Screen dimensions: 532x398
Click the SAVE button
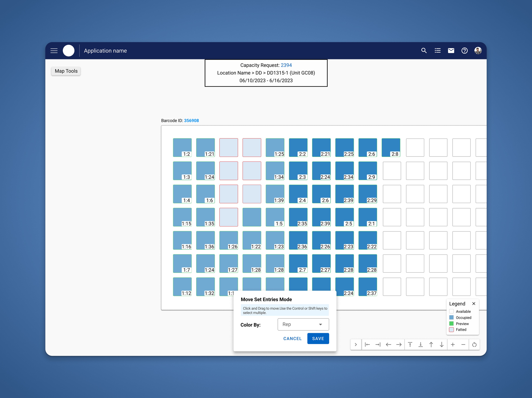click(318, 339)
